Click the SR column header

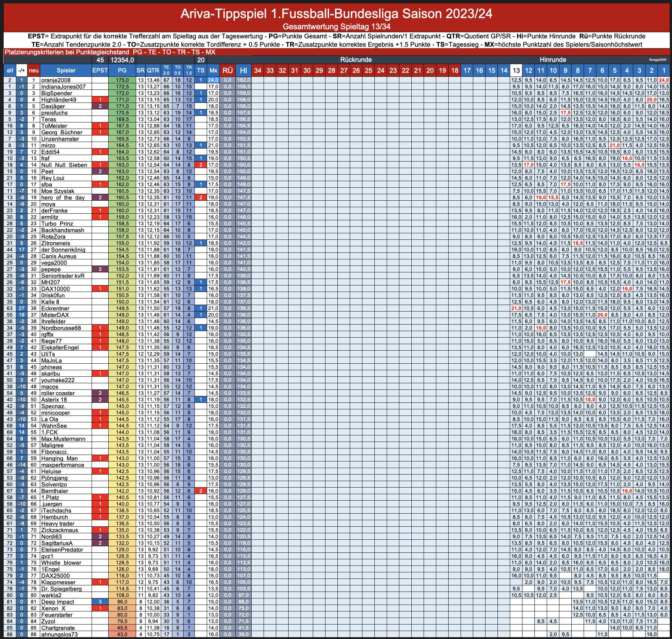tap(140, 70)
